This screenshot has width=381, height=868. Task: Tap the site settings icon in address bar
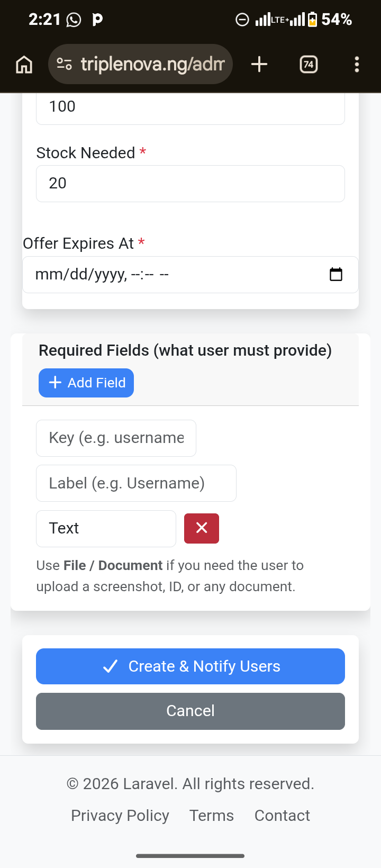pyautogui.click(x=65, y=64)
